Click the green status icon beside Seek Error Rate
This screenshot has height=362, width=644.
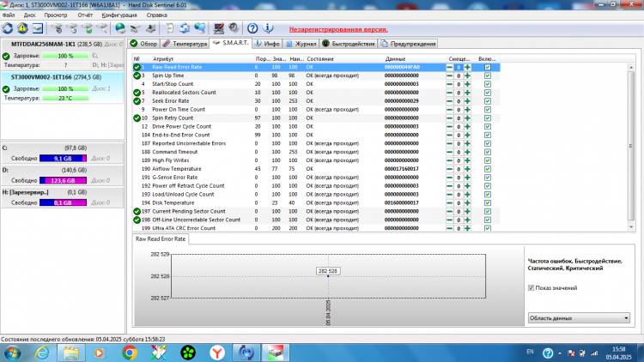pyautogui.click(x=137, y=101)
